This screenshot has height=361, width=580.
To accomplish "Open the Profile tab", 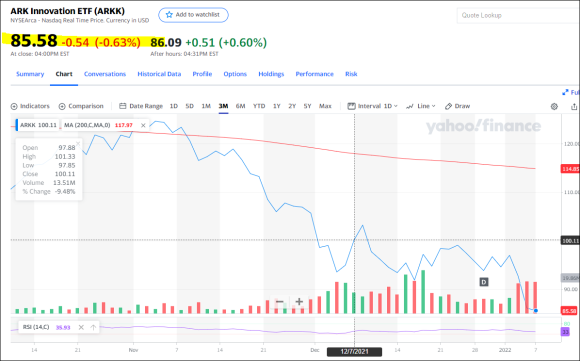I will click(202, 74).
